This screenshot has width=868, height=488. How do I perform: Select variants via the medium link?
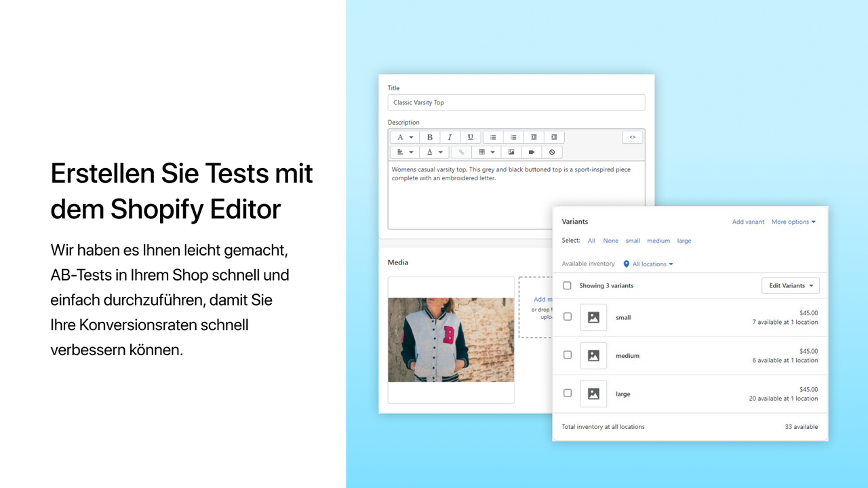coord(658,241)
